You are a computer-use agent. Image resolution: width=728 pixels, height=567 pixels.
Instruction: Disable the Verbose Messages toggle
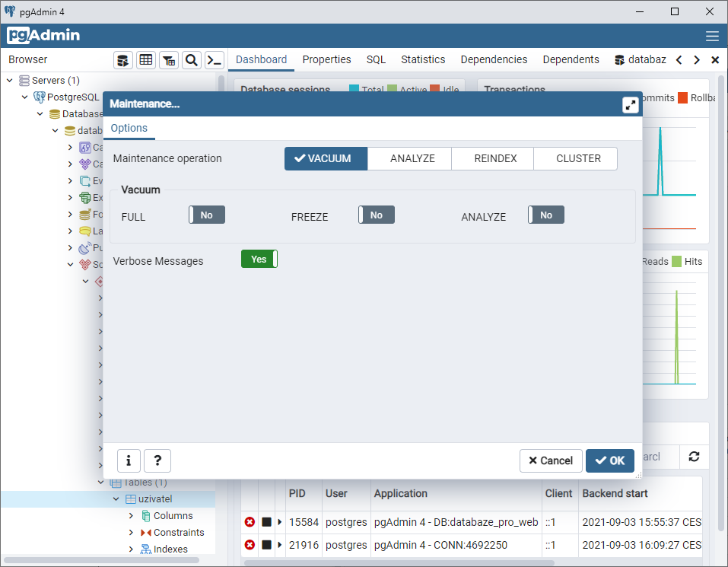pyautogui.click(x=259, y=259)
